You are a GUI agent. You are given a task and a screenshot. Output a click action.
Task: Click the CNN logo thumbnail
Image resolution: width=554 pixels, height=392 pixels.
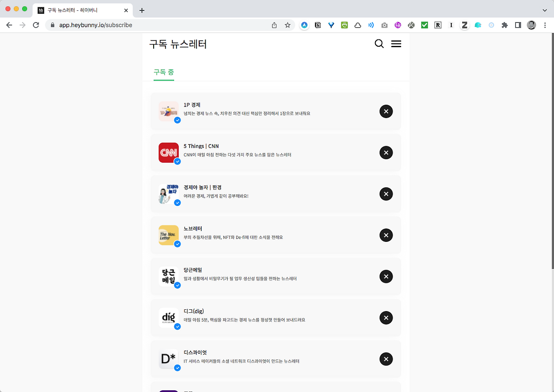pos(169,153)
